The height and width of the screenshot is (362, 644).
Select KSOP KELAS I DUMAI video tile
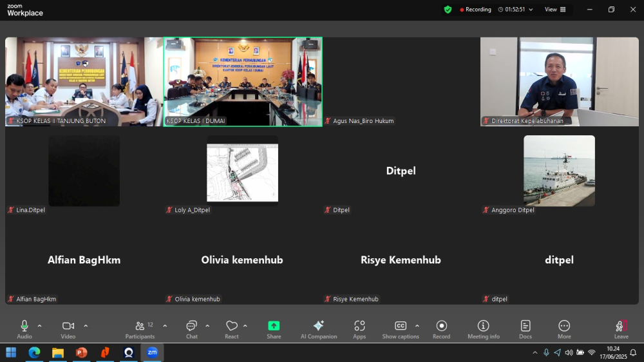[x=243, y=82]
